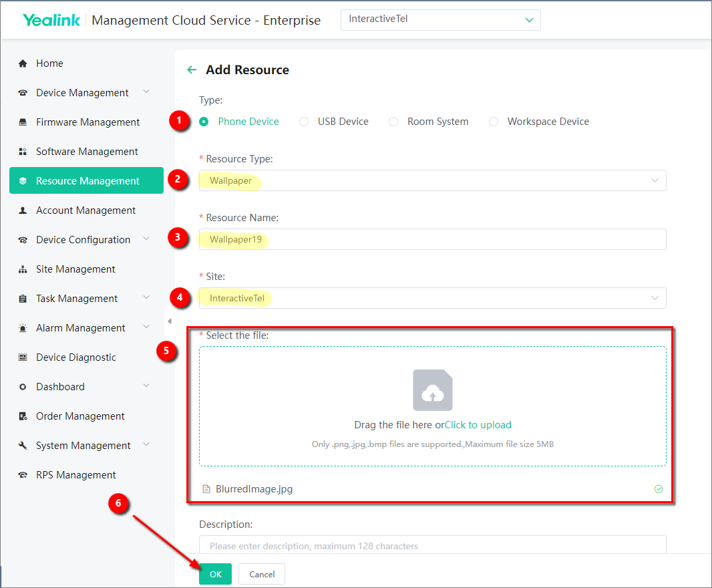Click the Device Diagnostic sidebar icon

pyautogui.click(x=23, y=357)
